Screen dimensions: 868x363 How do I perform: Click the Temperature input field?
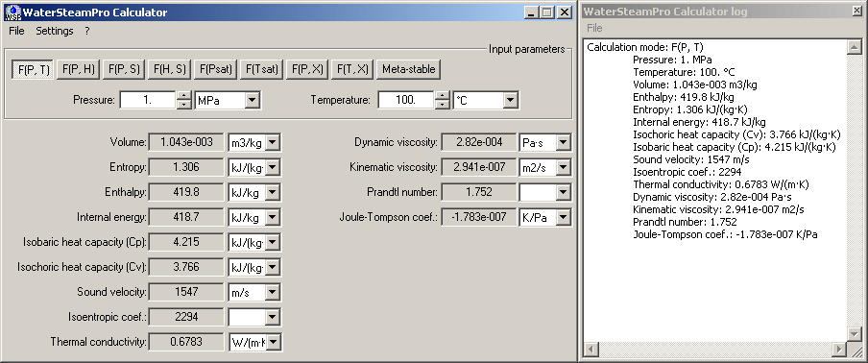point(406,100)
